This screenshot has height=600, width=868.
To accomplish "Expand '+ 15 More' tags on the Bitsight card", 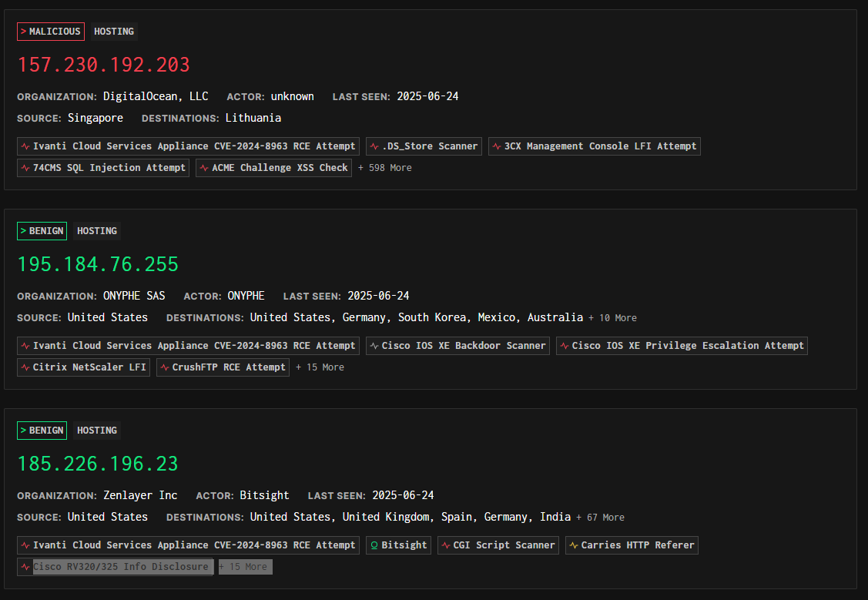I will 245,567.
